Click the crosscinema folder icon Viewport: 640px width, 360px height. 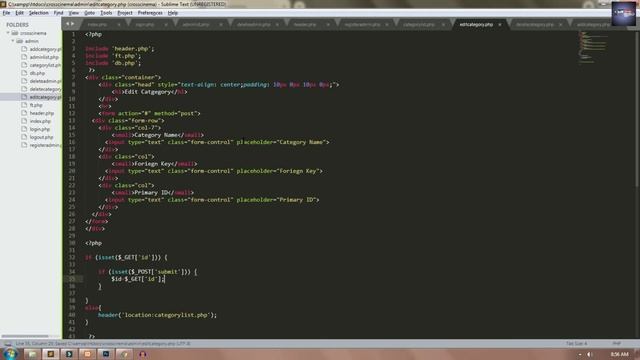15,33
